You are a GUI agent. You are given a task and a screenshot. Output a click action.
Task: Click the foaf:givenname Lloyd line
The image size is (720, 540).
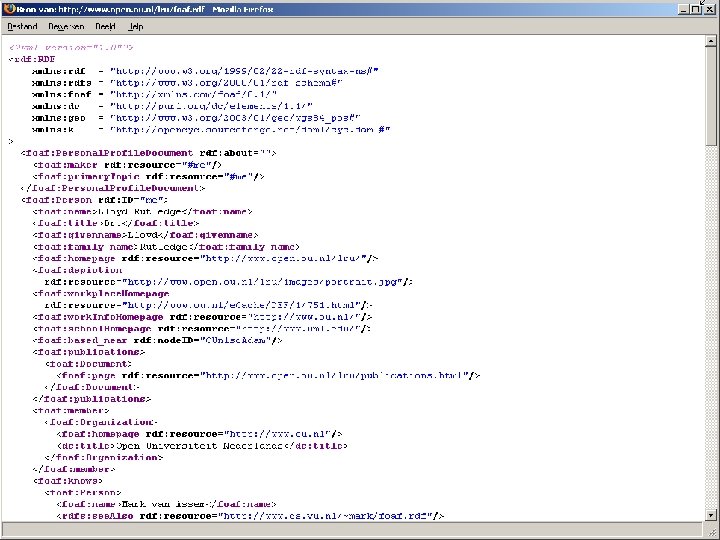pyautogui.click(x=145, y=235)
